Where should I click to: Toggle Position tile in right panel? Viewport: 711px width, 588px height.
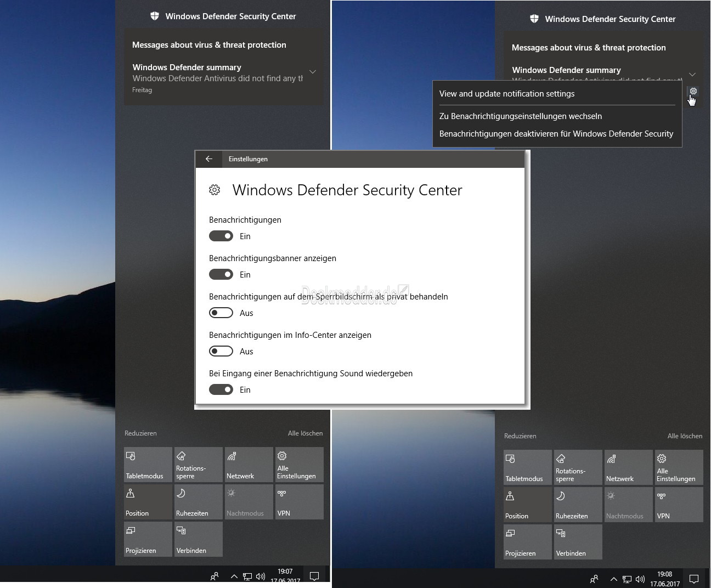coord(528,505)
